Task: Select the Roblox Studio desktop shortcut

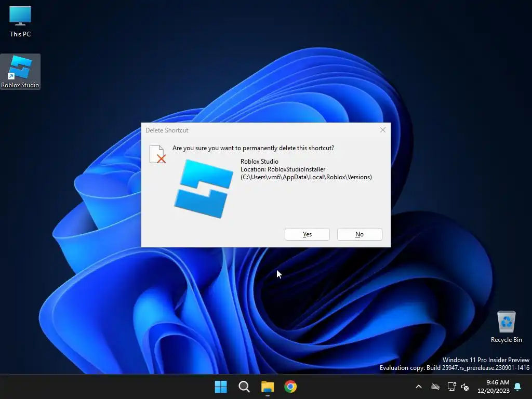Action: point(20,72)
